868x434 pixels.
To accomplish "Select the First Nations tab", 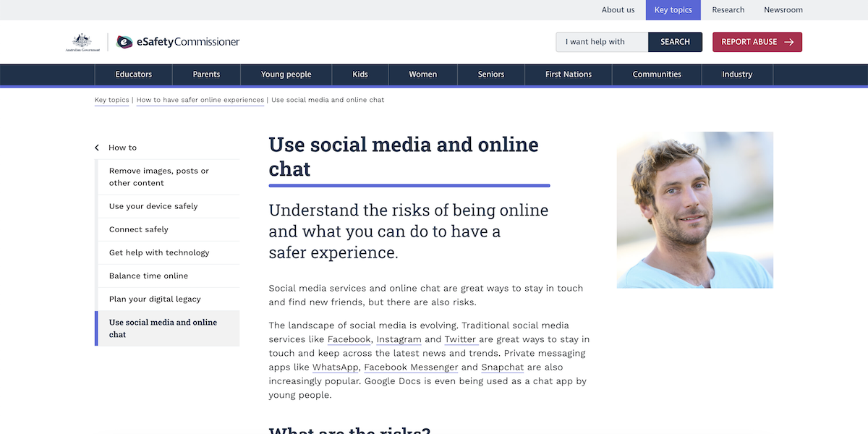I will click(568, 74).
